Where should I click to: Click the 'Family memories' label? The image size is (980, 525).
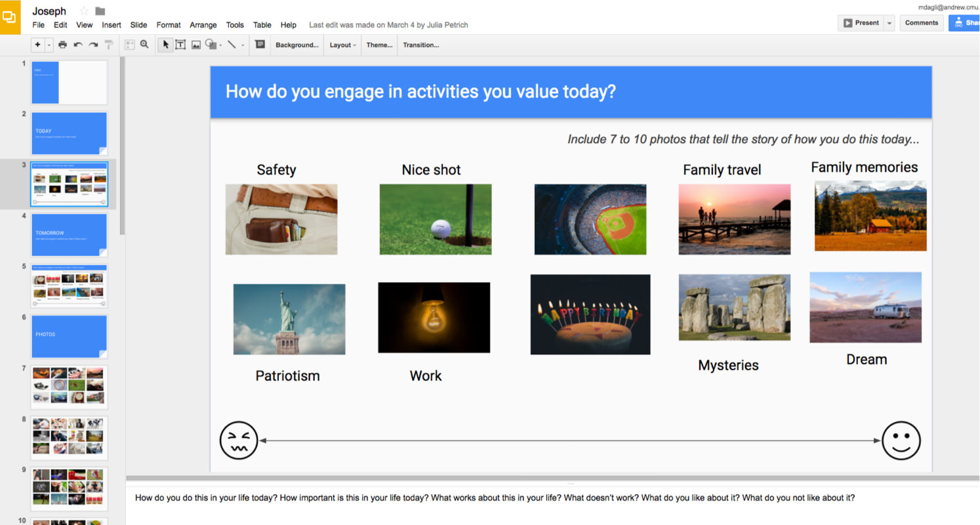tap(865, 167)
